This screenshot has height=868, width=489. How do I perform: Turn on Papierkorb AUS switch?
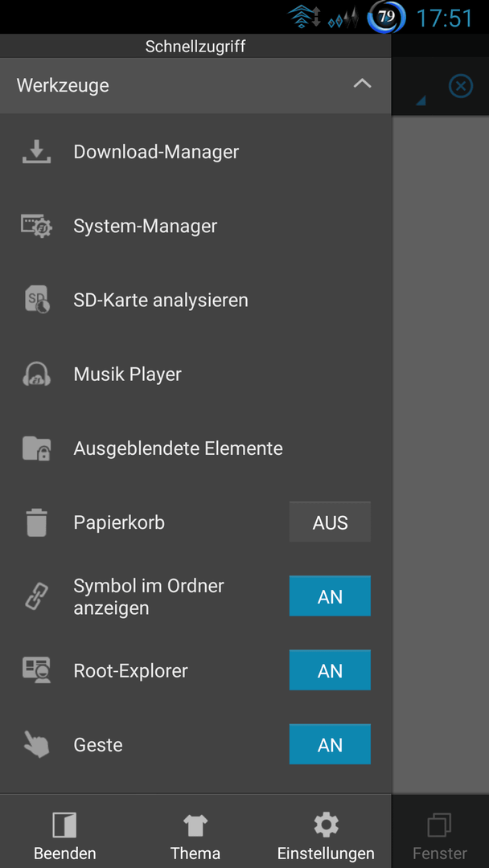[330, 522]
